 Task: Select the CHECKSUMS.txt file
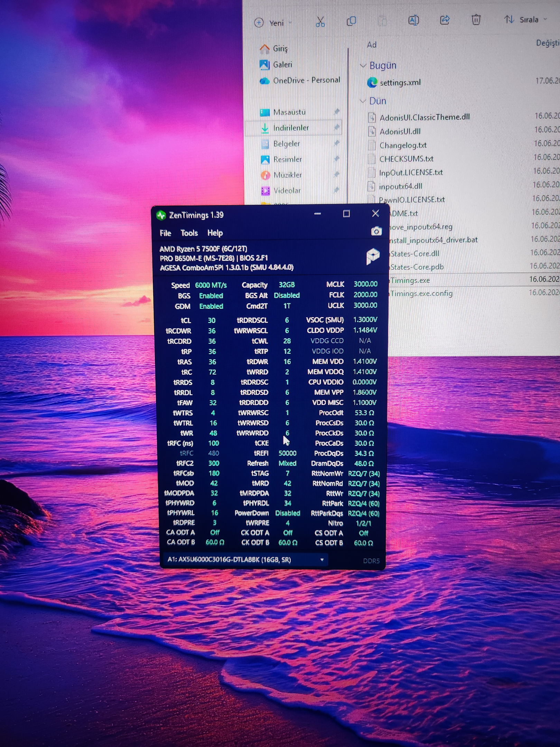point(406,159)
